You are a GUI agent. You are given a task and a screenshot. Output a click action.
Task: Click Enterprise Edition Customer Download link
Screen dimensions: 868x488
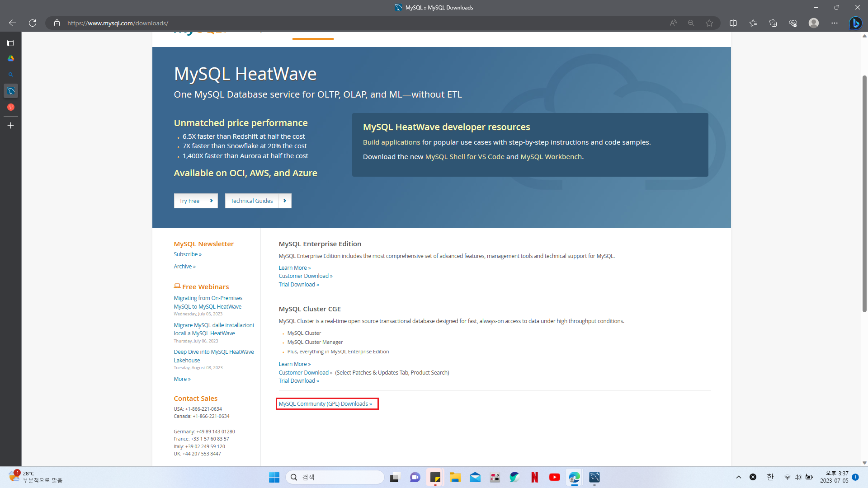coord(306,276)
